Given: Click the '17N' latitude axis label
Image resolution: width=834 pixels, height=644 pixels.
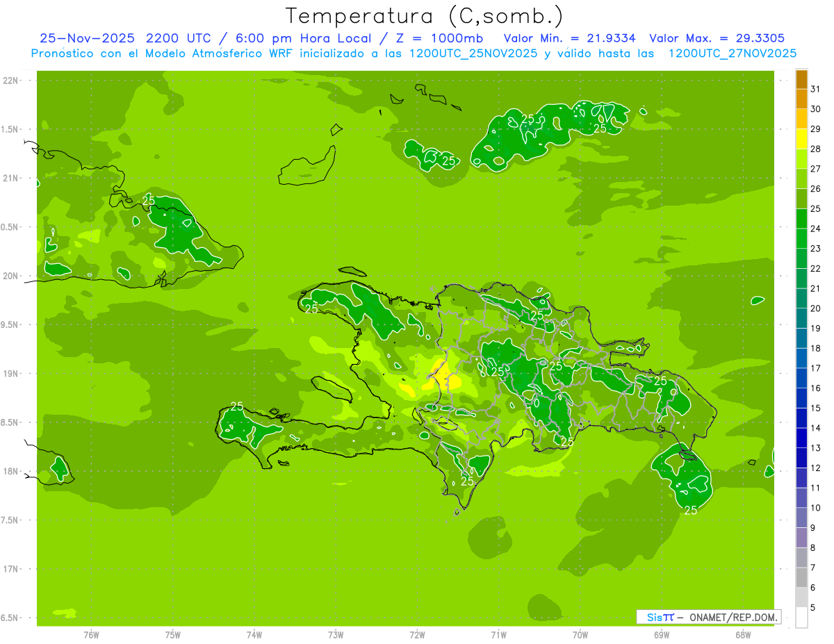Looking at the screenshot, I should 10,569.
